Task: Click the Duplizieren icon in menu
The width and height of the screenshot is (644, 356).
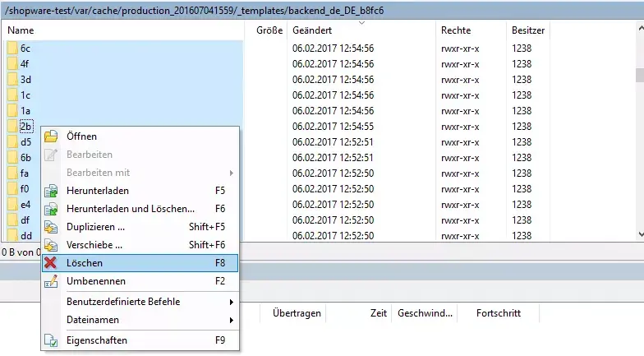Action: tap(51, 227)
